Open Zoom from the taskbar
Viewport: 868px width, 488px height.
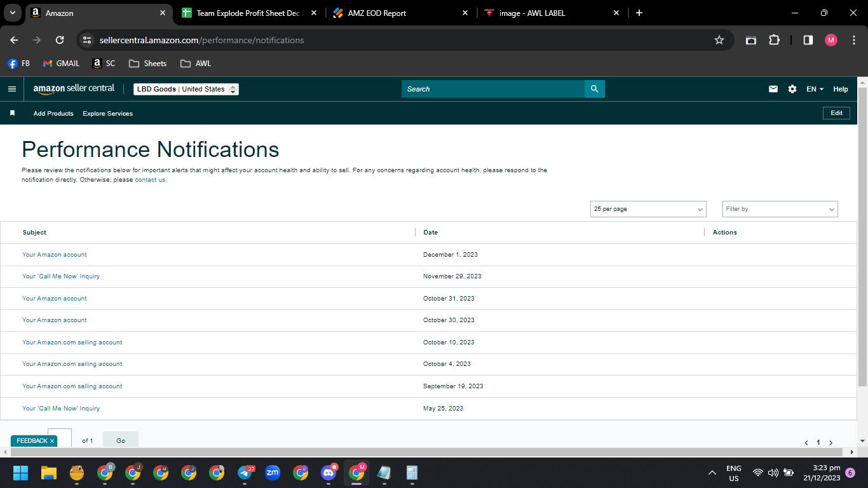(x=273, y=473)
